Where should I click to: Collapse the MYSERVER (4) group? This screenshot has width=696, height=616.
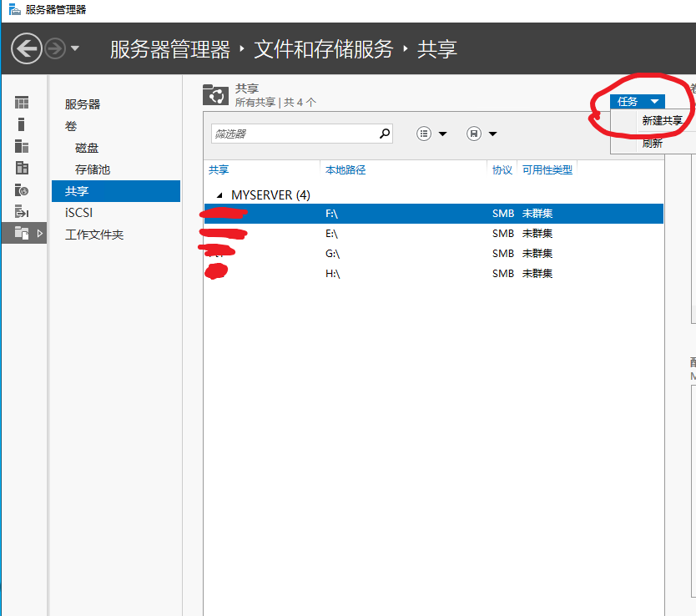[219, 195]
